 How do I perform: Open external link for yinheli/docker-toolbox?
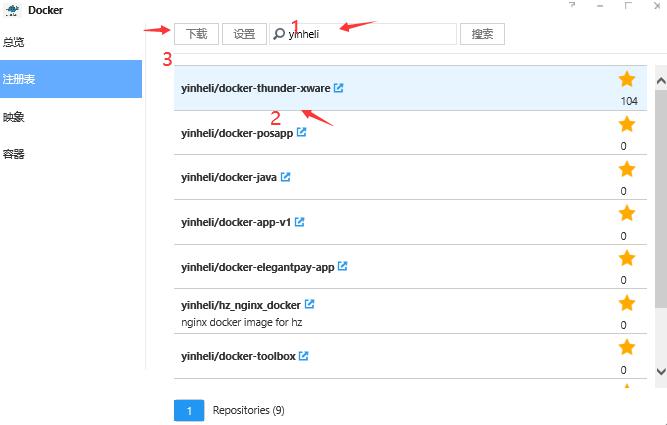[303, 356]
